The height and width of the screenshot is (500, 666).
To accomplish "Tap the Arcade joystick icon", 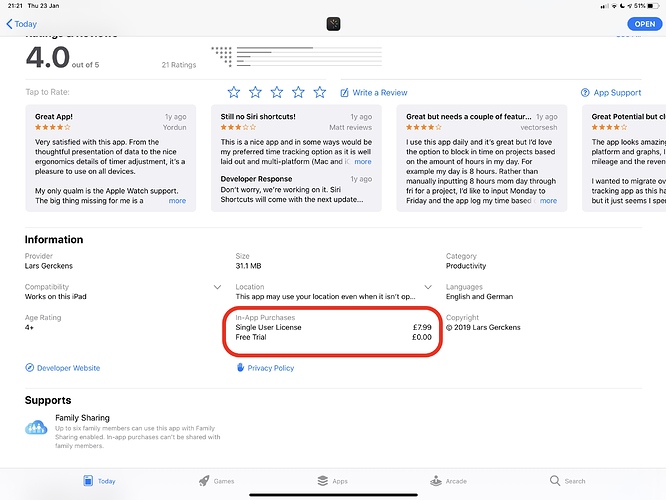I will tap(436, 481).
